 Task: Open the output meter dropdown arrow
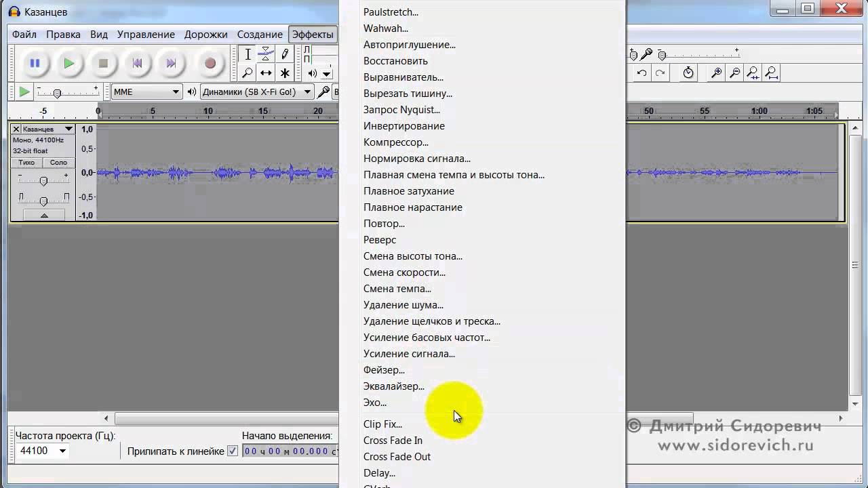click(x=327, y=74)
